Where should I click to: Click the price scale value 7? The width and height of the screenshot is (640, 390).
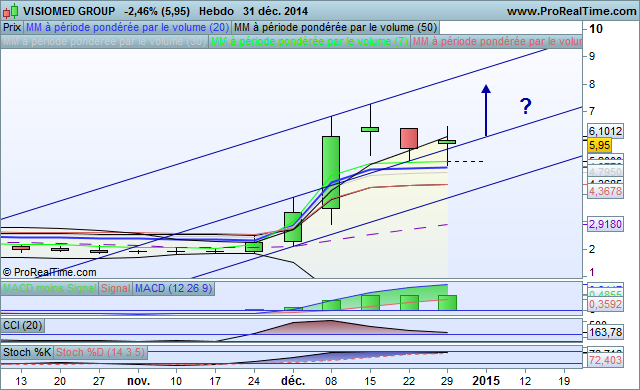[592, 111]
